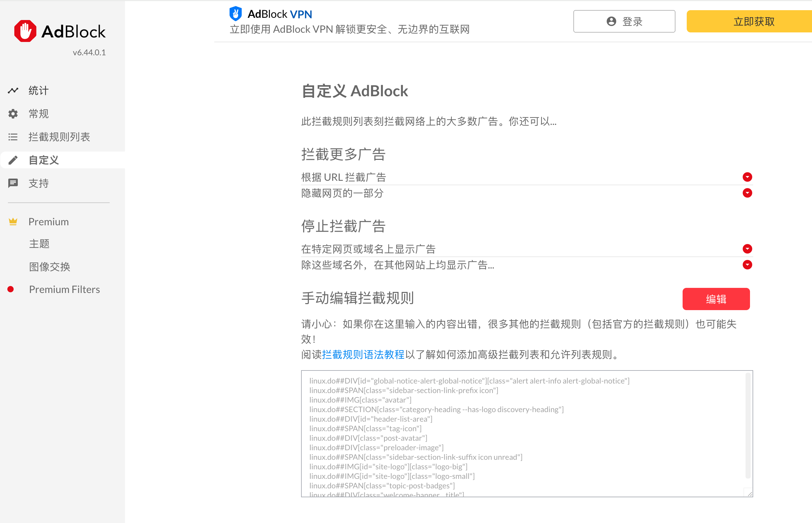Click the rule containing class="logo-big"
Screen dimensions: 812x523
coord(388,466)
